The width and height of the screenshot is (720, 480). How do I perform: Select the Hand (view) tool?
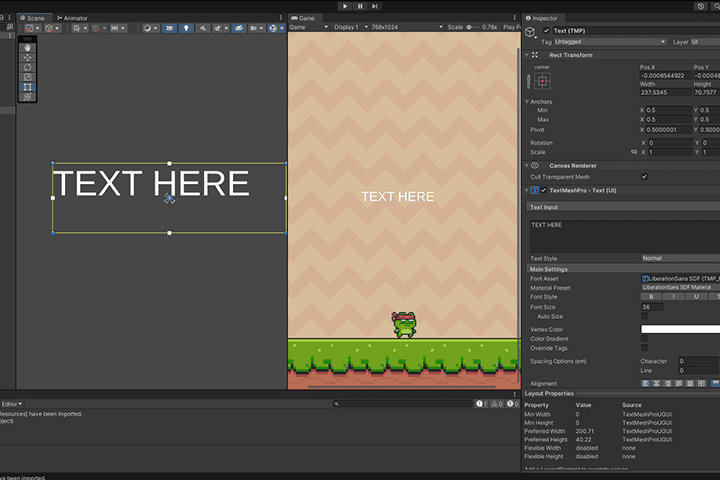(x=28, y=48)
